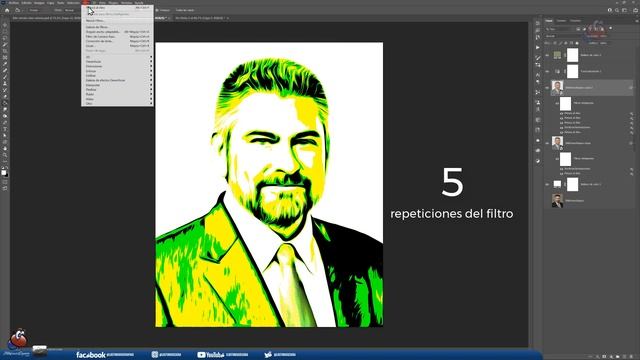Viewport: 640px width, 360px height.
Task: Open the workspace switcher icon at top right
Action: (x=624, y=10)
